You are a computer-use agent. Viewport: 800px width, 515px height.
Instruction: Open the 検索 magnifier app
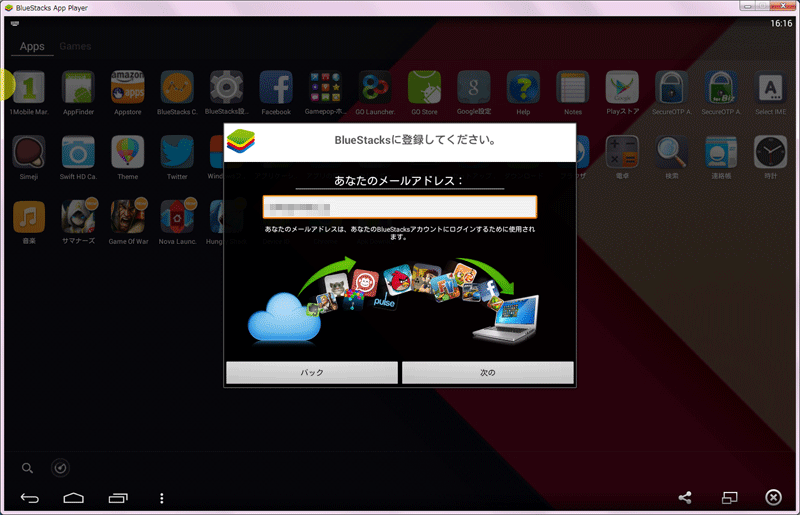(x=672, y=152)
